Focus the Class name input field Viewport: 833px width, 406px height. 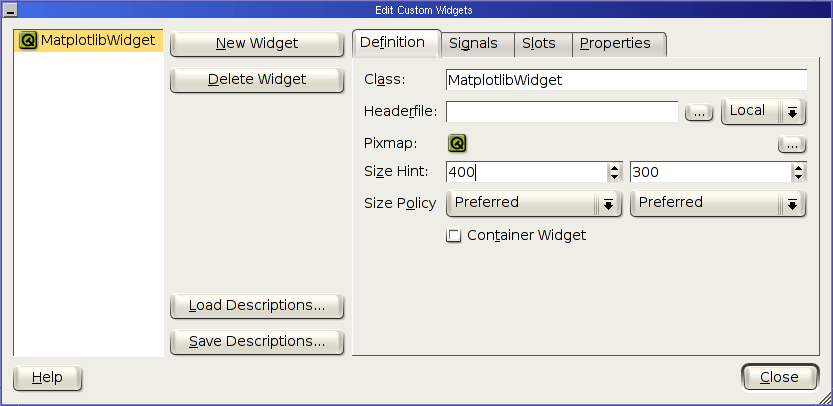click(x=626, y=80)
